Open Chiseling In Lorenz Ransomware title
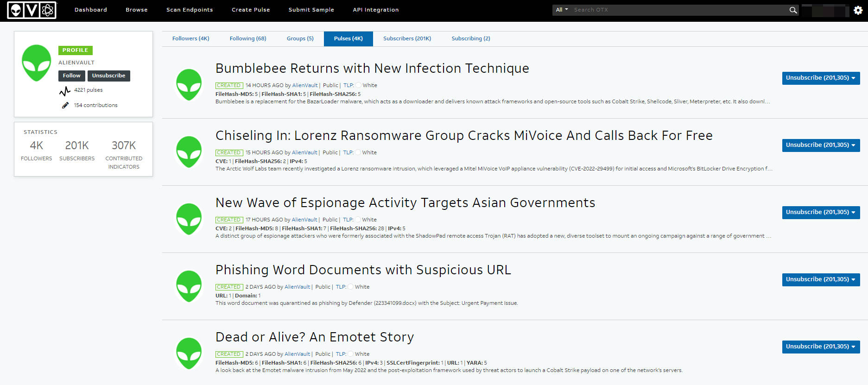868x385 pixels. pos(464,135)
